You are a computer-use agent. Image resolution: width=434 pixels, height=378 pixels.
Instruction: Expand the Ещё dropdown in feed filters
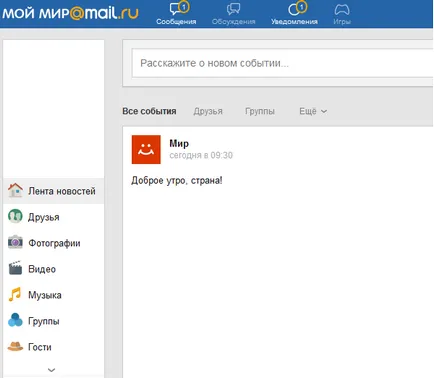[x=313, y=111]
